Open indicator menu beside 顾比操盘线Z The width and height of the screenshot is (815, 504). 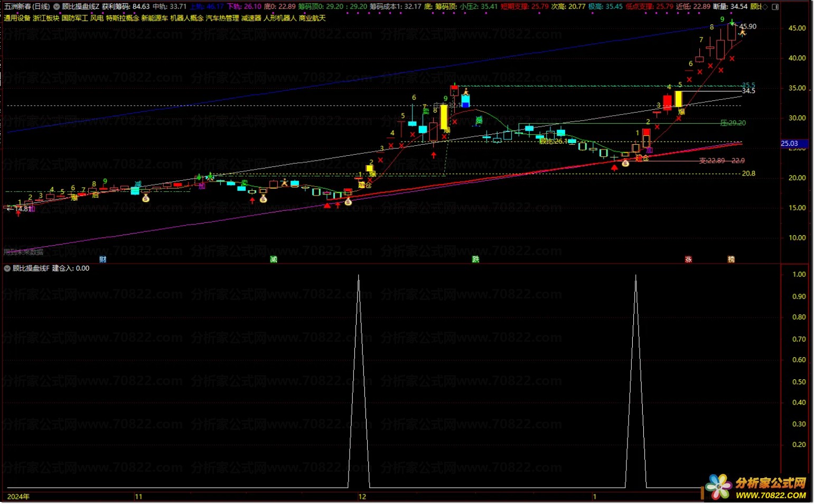[57, 7]
